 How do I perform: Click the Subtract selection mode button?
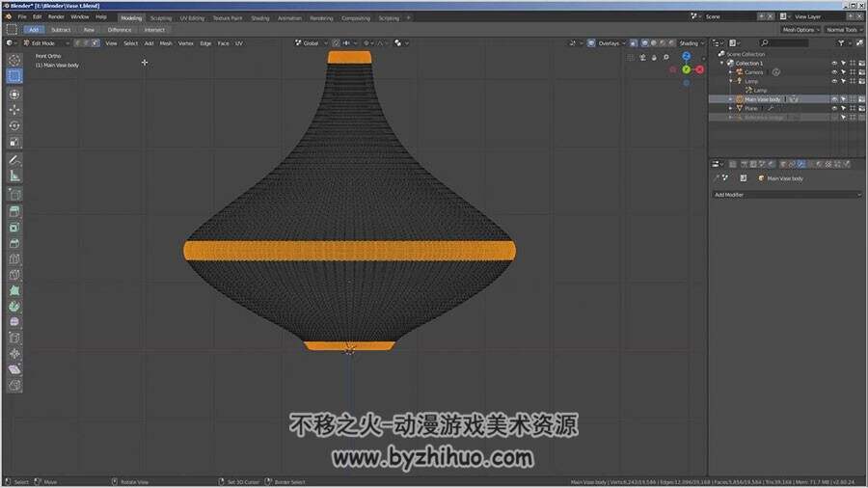click(x=61, y=30)
